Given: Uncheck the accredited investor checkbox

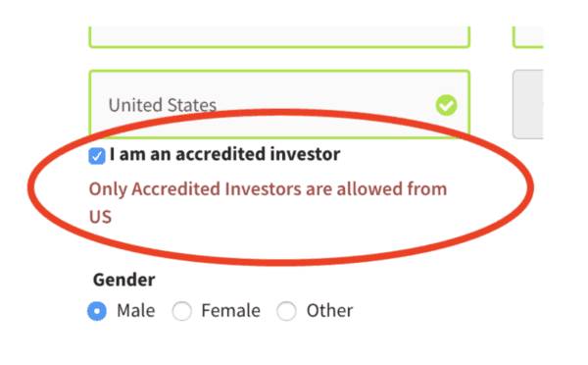Looking at the screenshot, I should coord(97,156).
